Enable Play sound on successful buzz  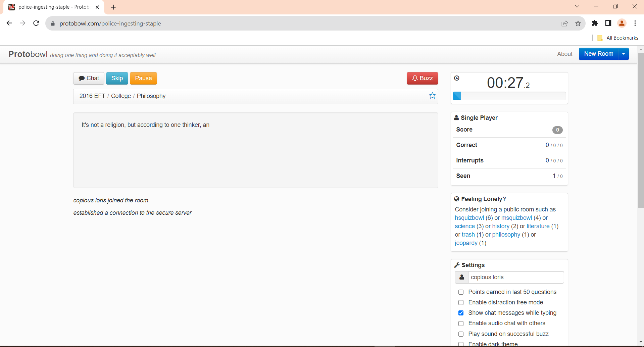[x=461, y=334]
